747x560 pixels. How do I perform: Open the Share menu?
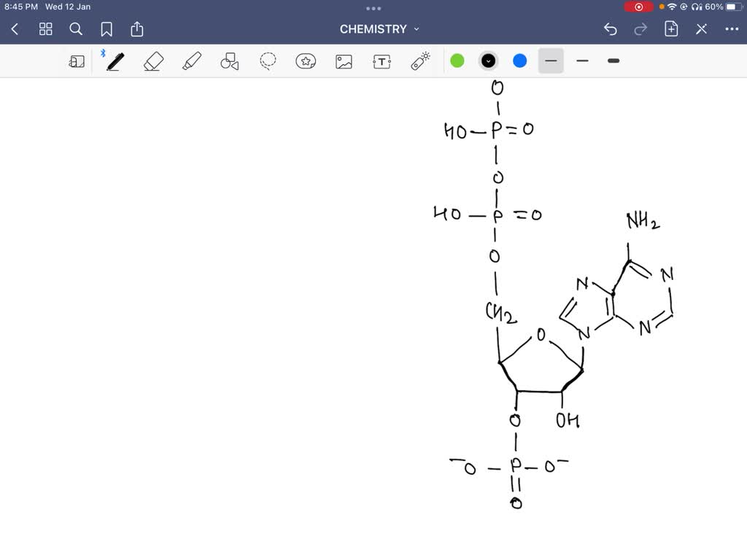pos(137,29)
